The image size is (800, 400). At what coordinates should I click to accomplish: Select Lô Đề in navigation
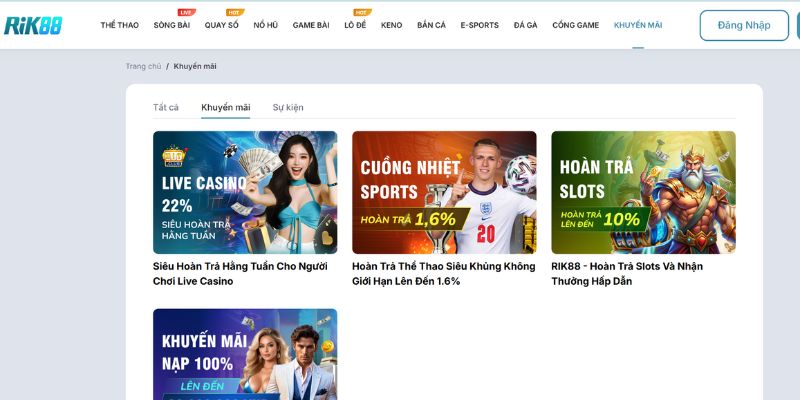pyautogui.click(x=355, y=25)
